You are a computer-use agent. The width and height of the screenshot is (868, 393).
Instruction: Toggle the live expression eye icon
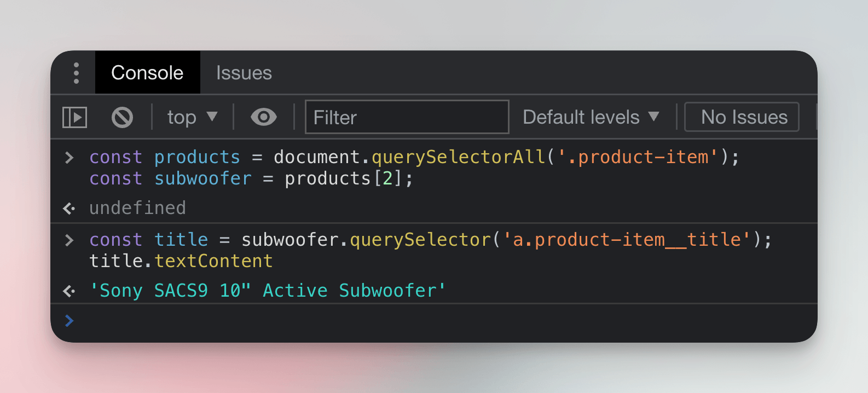click(263, 117)
